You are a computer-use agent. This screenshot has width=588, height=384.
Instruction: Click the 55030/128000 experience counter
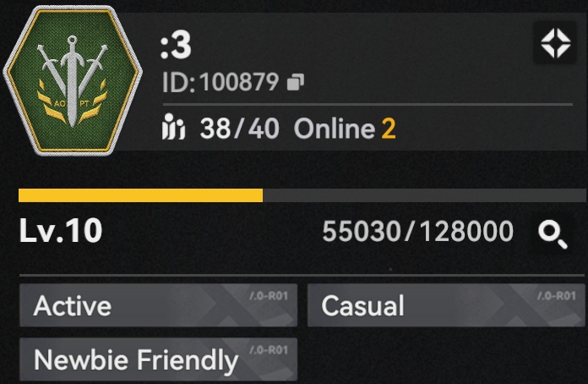[417, 231]
